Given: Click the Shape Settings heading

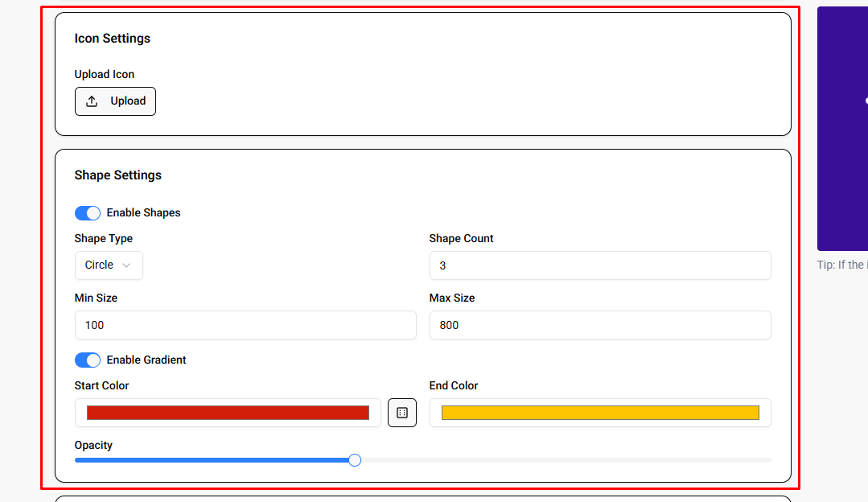Looking at the screenshot, I should click(118, 175).
